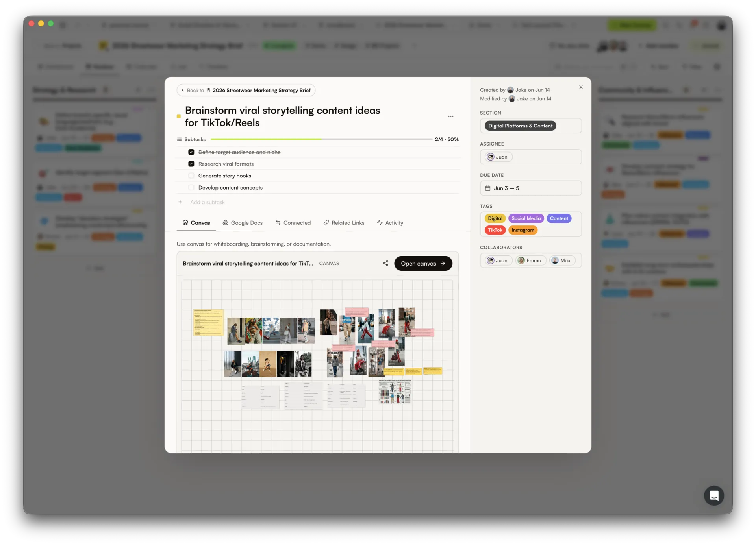Open the Section dropdown Digital Platforms & Content
This screenshot has width=756, height=545.
530,126
